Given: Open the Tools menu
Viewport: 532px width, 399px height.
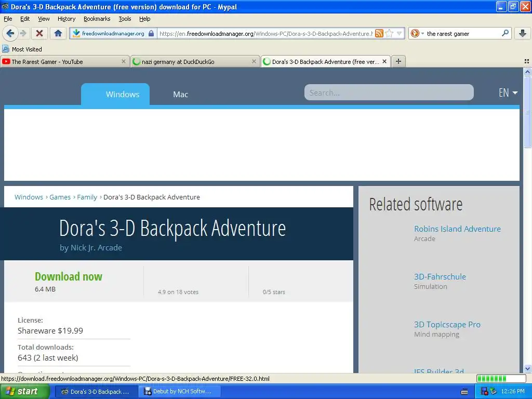Looking at the screenshot, I should 125,19.
